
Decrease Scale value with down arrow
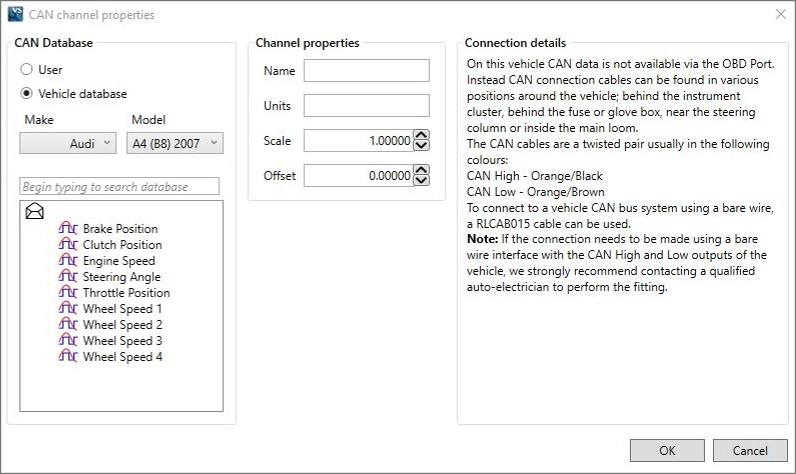(421, 146)
